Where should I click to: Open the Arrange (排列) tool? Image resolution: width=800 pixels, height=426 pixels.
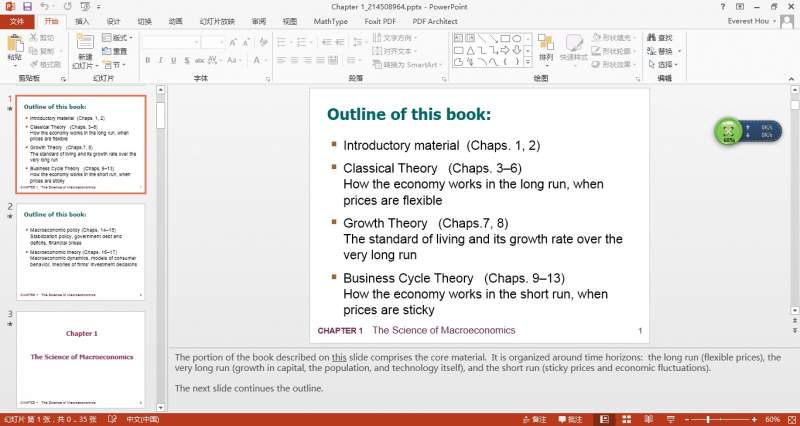coord(545,46)
